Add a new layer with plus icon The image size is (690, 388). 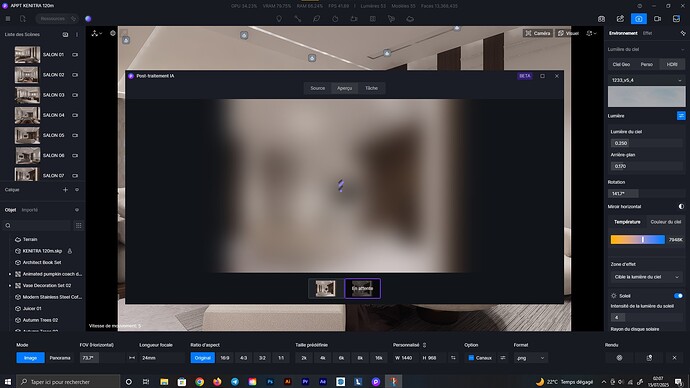click(65, 190)
